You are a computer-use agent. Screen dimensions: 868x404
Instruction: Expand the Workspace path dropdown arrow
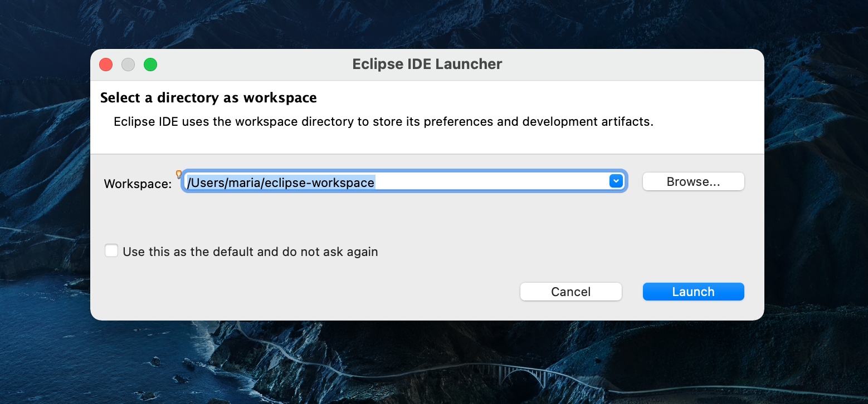point(616,181)
